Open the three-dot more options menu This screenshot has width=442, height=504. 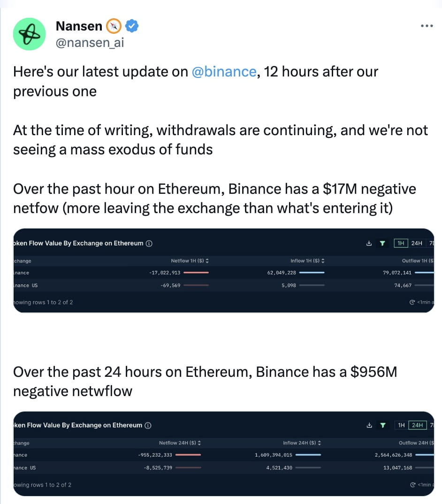coord(427,26)
